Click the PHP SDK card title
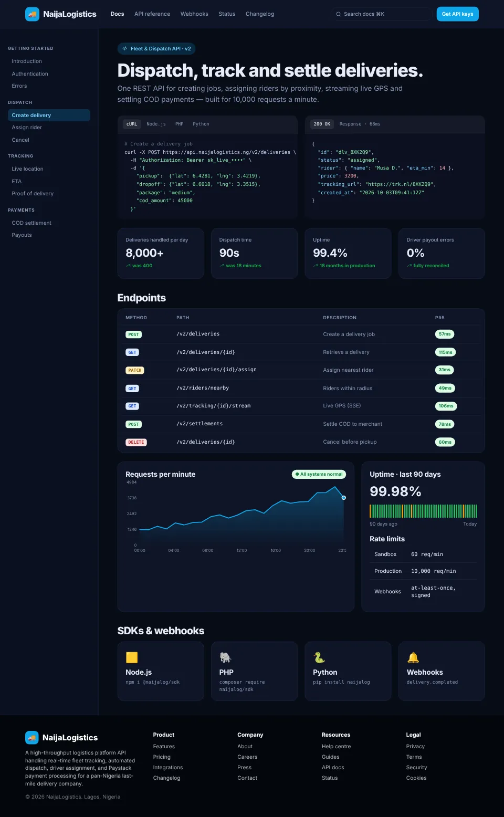Screen dimensions: 504x817 (x=226, y=672)
